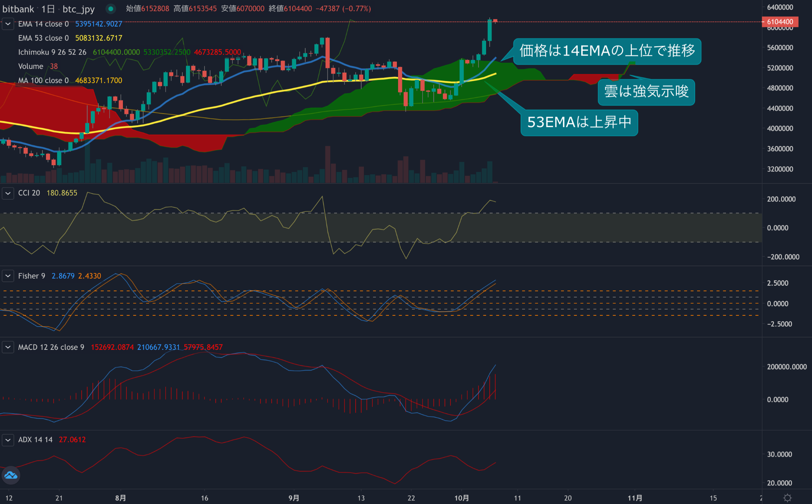Collapse the ADX 14 14 pane legend

click(x=8, y=440)
